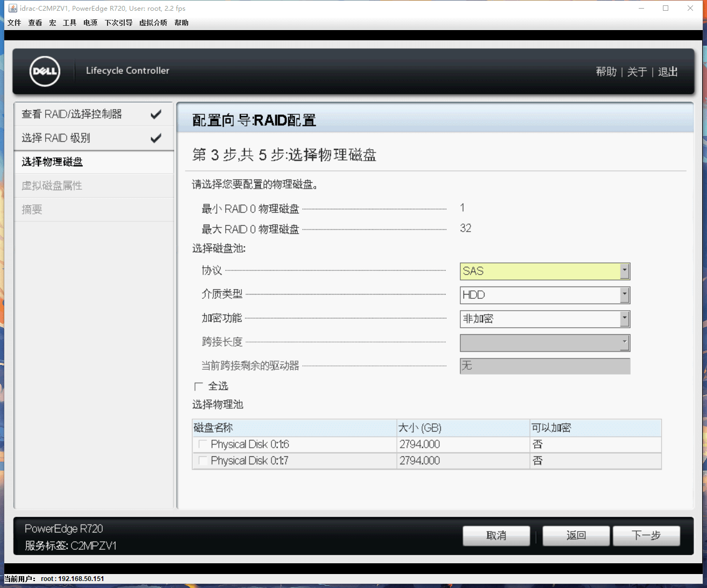Click the iDRAC window title bar icon
This screenshot has height=588, width=707.
(13, 8)
